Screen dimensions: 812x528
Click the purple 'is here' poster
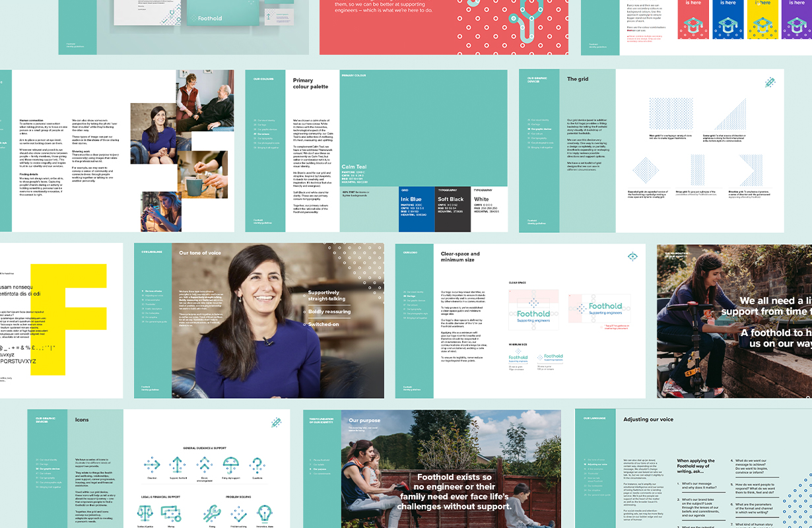796,19
